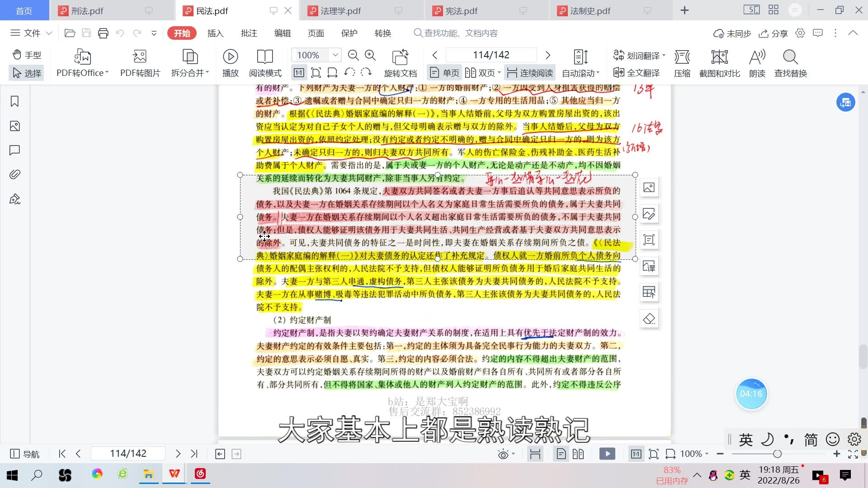Open 自动滚动 auto-scroll options
This screenshot has width=868, height=488.
click(x=580, y=63)
